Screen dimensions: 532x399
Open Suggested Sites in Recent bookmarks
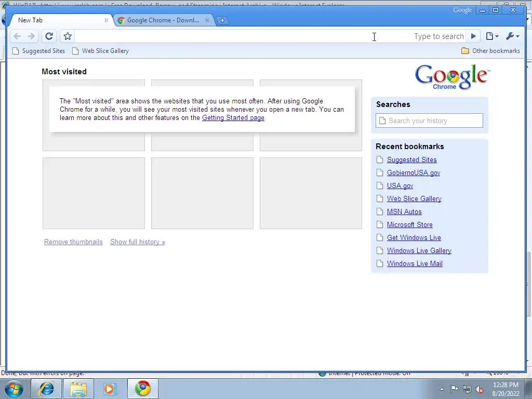click(411, 160)
